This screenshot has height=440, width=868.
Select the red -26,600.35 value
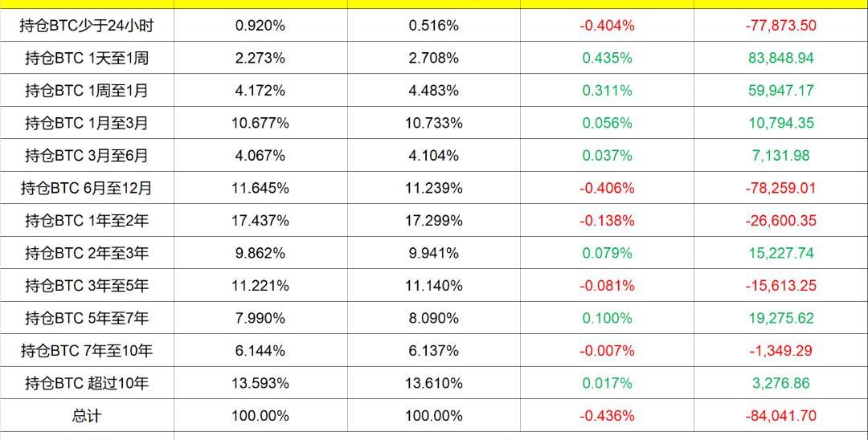click(x=780, y=221)
